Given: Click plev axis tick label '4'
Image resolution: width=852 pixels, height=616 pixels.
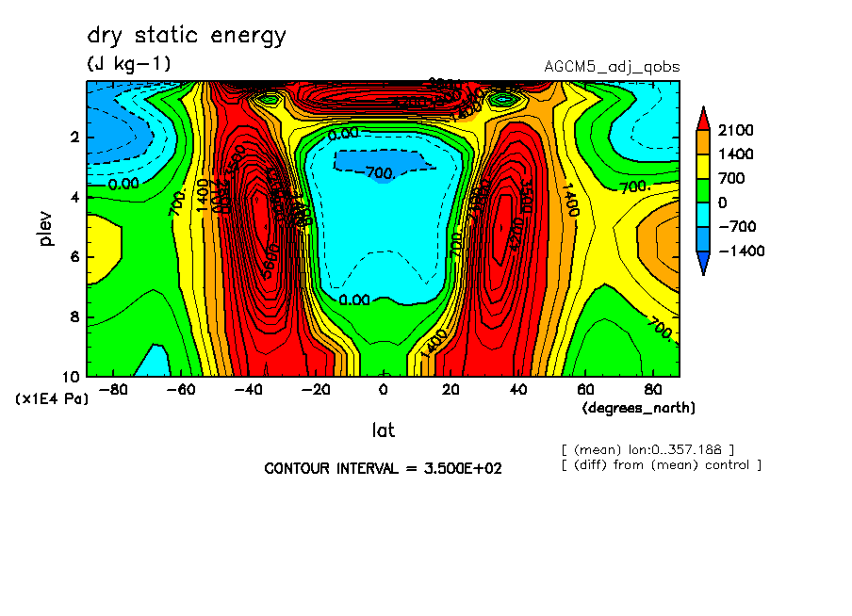Looking at the screenshot, I should pyautogui.click(x=74, y=197).
